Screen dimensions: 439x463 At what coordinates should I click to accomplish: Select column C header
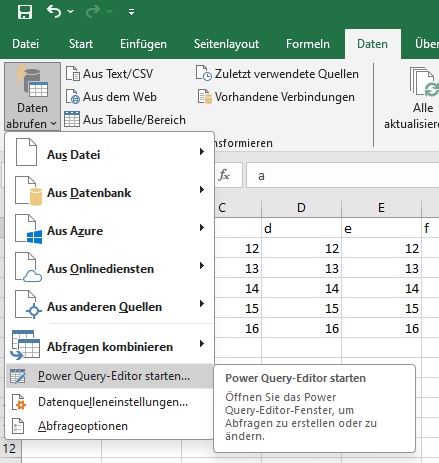click(x=238, y=208)
